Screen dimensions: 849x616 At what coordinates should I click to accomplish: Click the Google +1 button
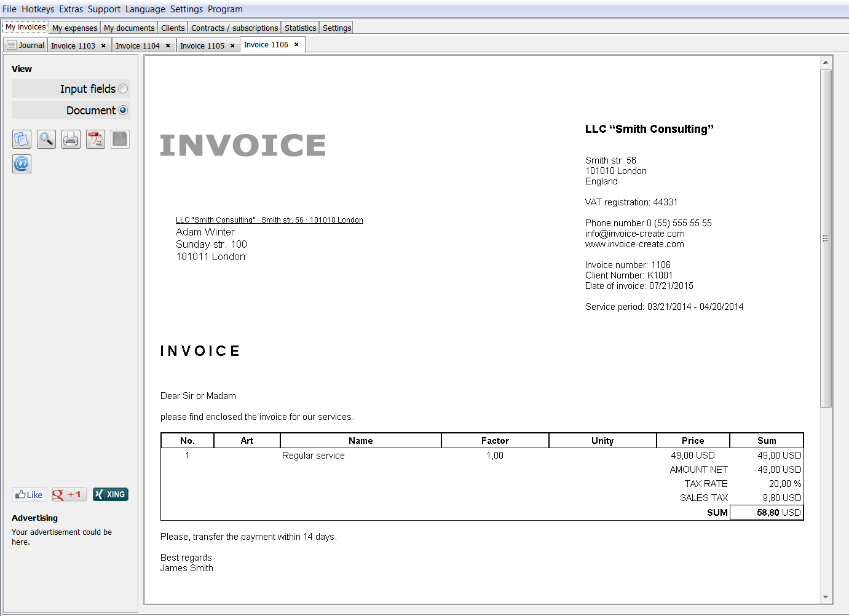coord(69,494)
